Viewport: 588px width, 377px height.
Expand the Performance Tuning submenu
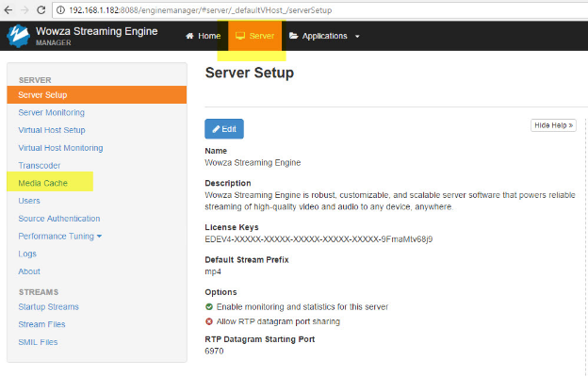pyautogui.click(x=60, y=236)
